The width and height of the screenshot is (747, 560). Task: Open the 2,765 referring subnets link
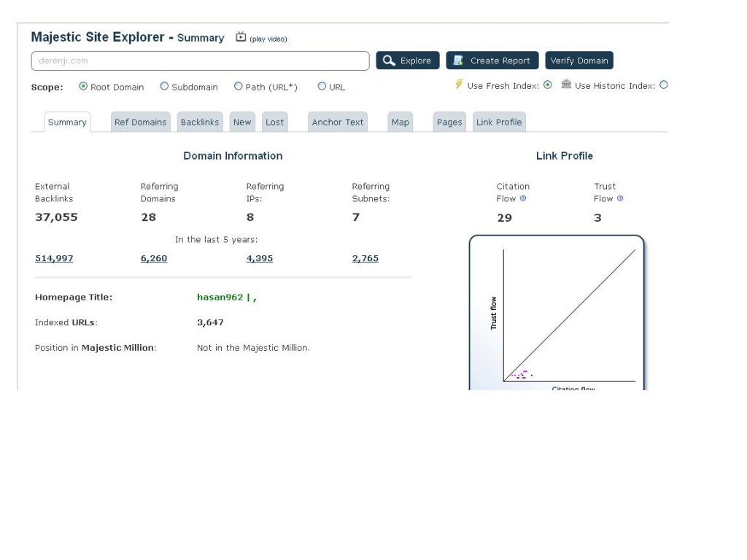[x=365, y=259]
